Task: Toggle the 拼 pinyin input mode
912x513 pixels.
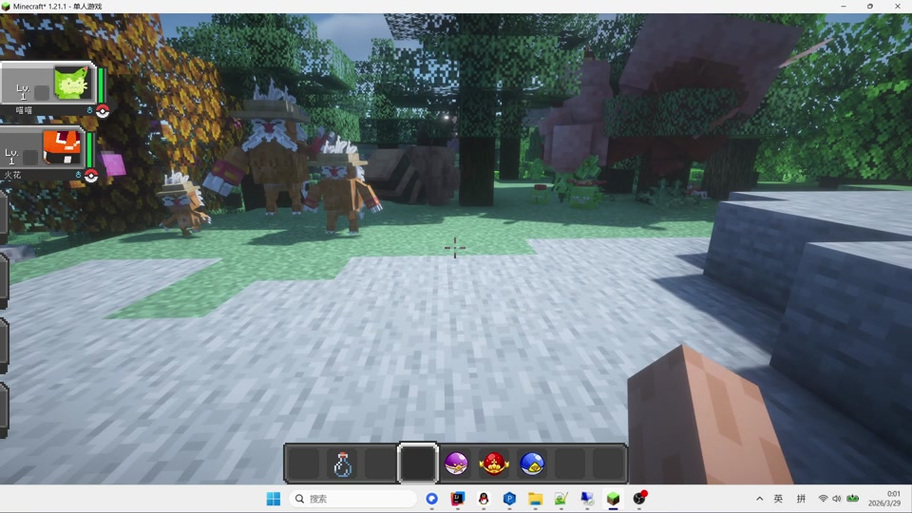Action: [801, 498]
